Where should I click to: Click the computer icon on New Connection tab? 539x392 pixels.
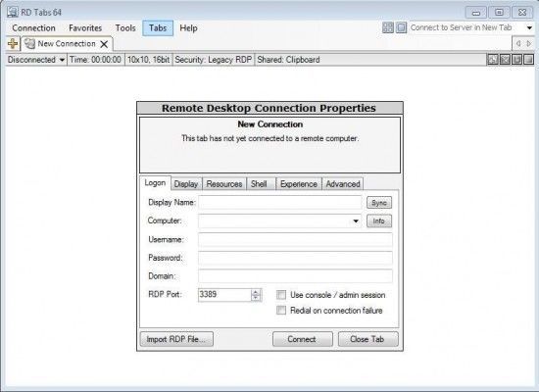30,44
